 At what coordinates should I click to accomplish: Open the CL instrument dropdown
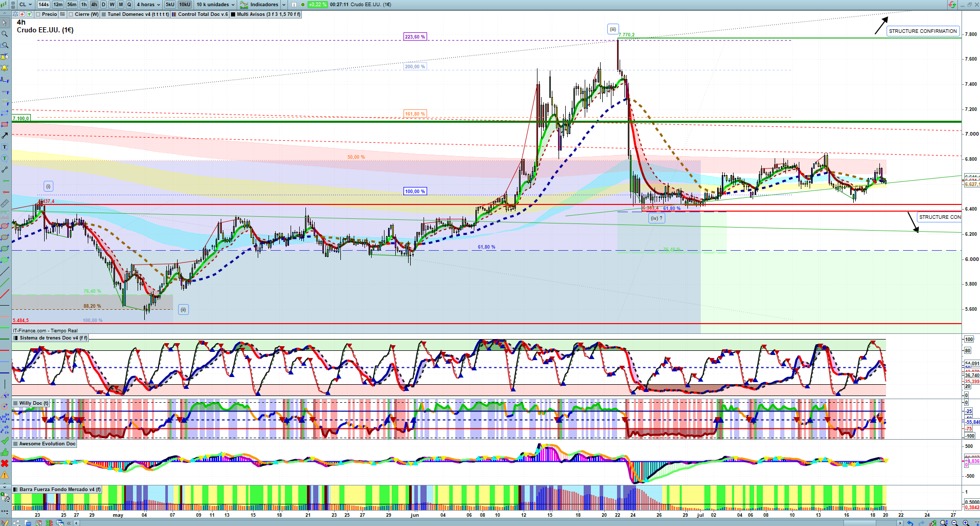click(25, 5)
